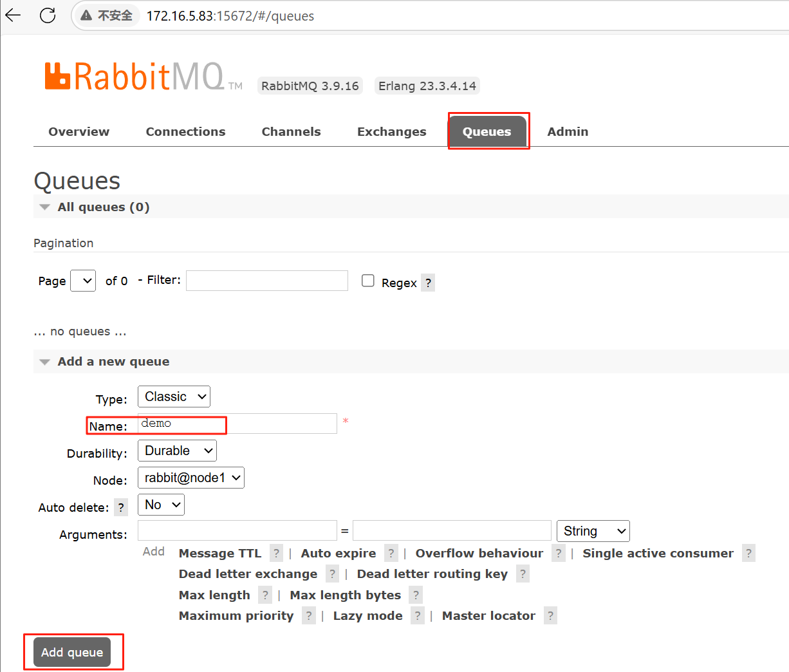Open help for Dead letter routing key
The width and height of the screenshot is (789, 672).
523,574
